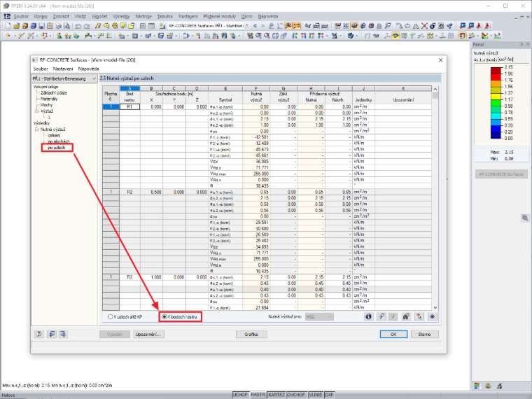Open a file with the folder icon
Viewport: 532px width, 399px height.
coord(16,26)
